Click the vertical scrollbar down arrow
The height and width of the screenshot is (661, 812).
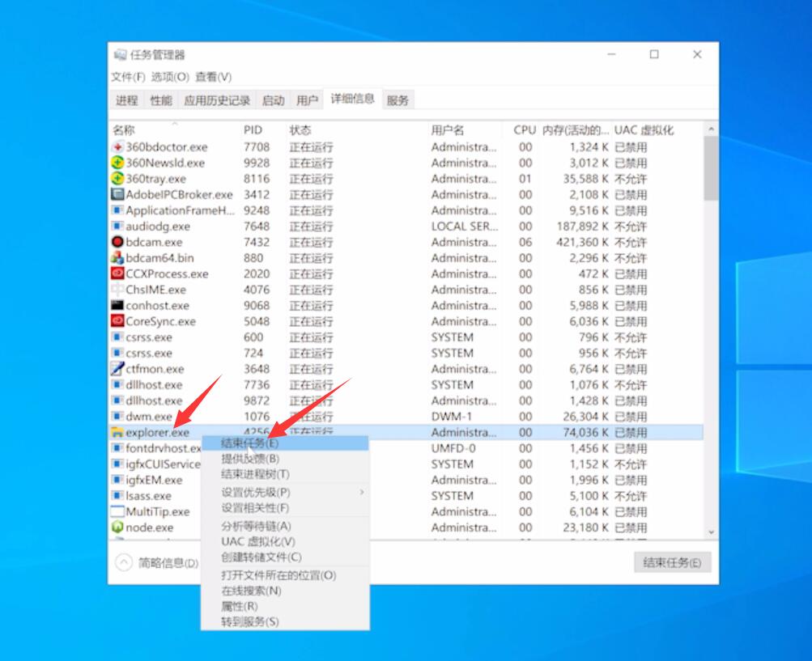pyautogui.click(x=712, y=532)
